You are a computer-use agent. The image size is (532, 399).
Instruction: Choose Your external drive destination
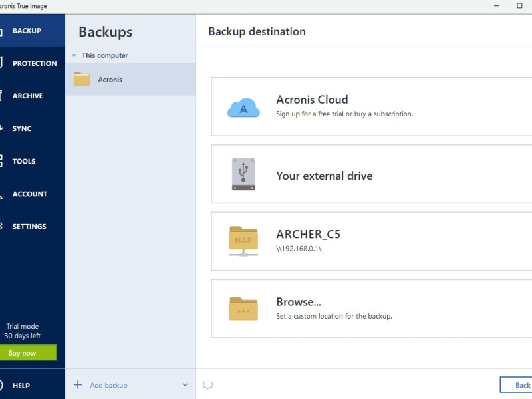372,174
